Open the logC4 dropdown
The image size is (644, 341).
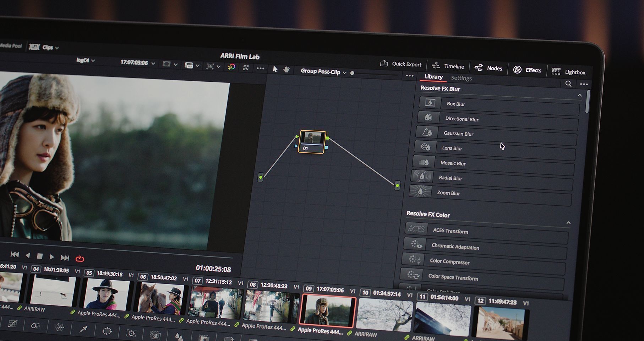86,60
